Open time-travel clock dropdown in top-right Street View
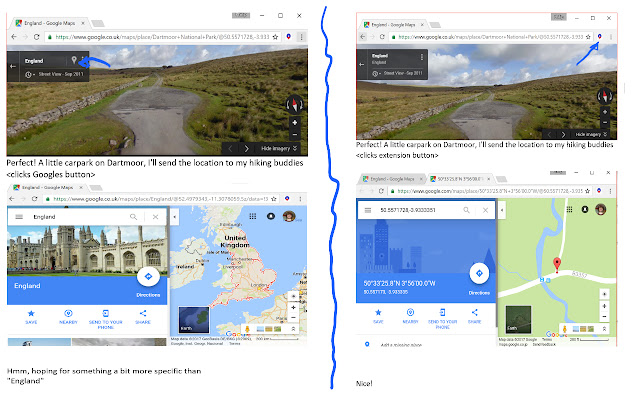Screen dimensions: 640x400 [x=376, y=73]
